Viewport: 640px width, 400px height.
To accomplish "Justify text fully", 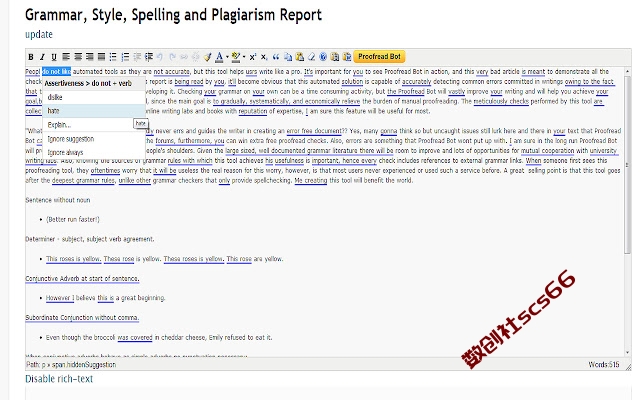I will (101, 57).
